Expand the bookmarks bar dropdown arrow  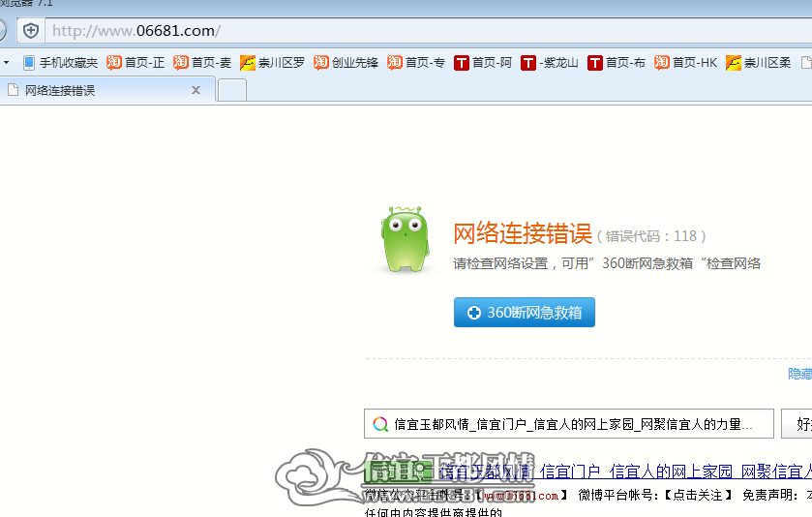[x=6, y=63]
